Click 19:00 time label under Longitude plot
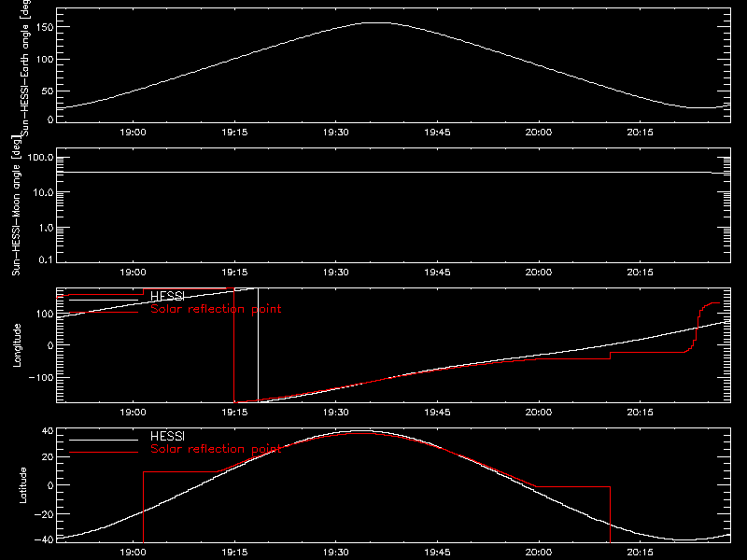This screenshot has width=747, height=560. [133, 413]
